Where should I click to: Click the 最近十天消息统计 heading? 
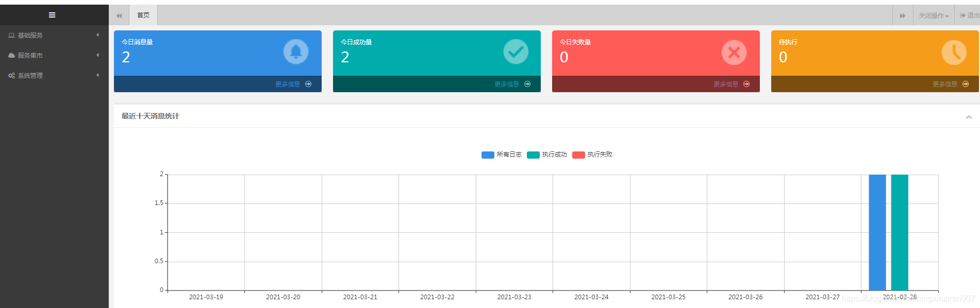[x=151, y=116]
